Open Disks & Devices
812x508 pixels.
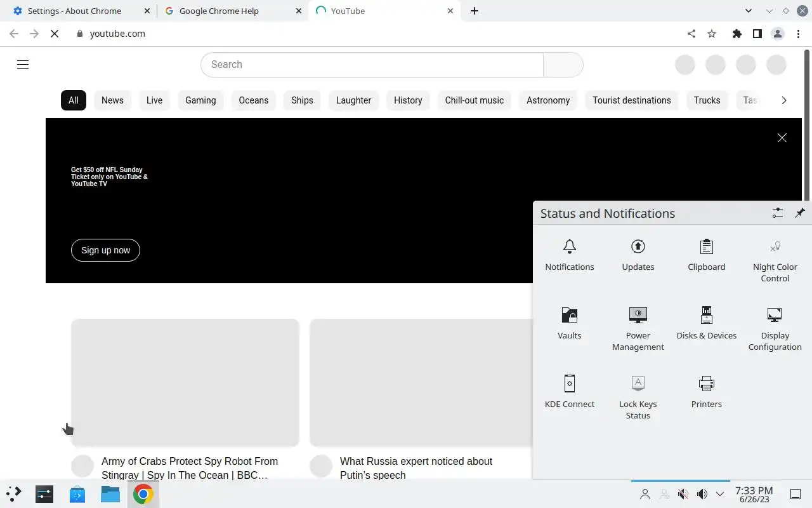pos(706,324)
